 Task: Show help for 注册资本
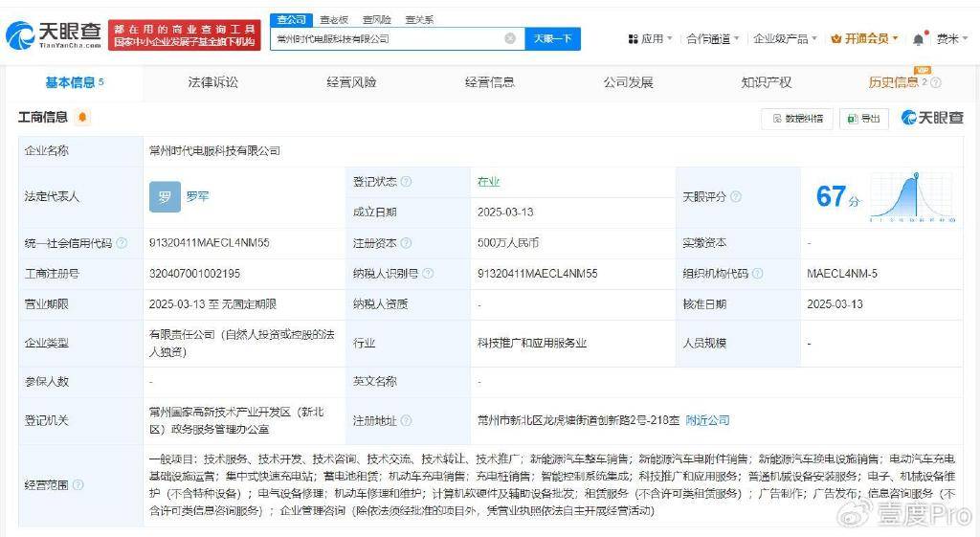tap(406, 242)
